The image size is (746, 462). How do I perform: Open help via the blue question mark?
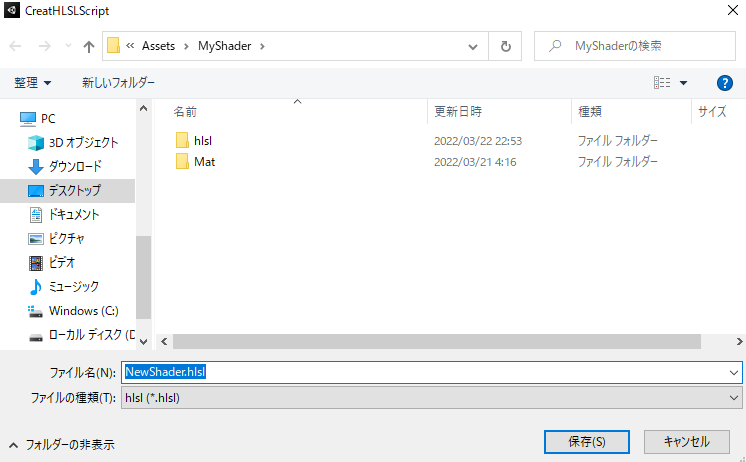(724, 83)
